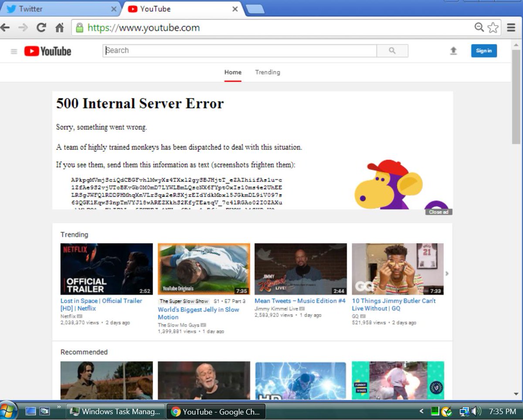Click 10 Things Jimmy Butler title link
Viewport: 523px width, 420px height.
(394, 305)
